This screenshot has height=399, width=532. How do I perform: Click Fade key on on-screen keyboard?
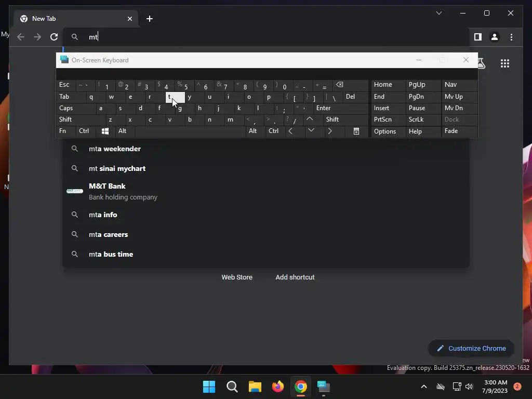click(x=459, y=131)
